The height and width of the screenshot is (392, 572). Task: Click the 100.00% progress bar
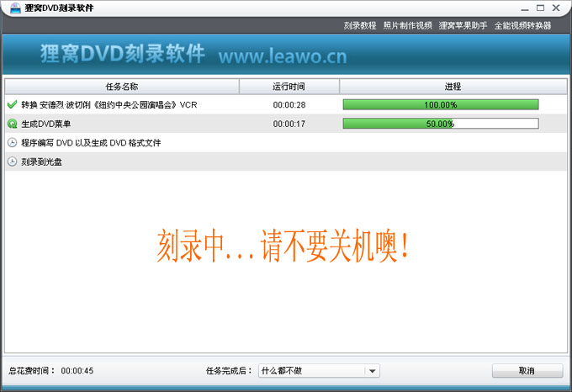[441, 104]
